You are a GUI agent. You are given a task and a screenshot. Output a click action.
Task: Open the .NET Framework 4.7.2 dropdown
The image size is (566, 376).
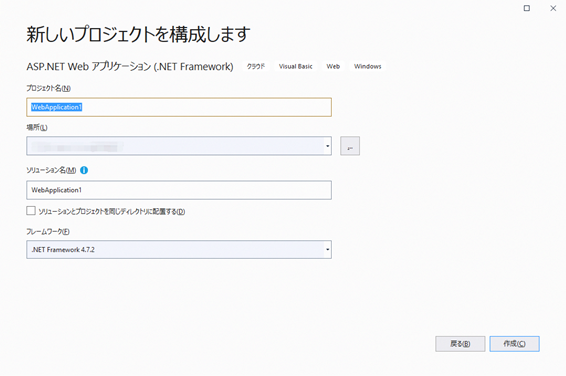(x=179, y=249)
